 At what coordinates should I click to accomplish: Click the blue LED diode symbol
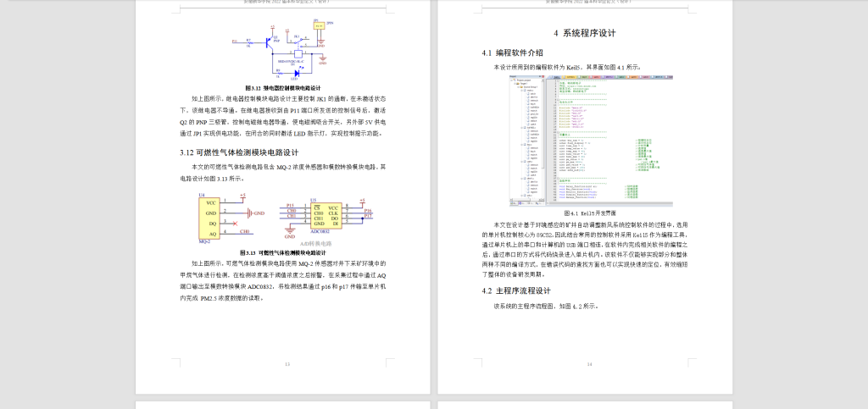pos(298,73)
